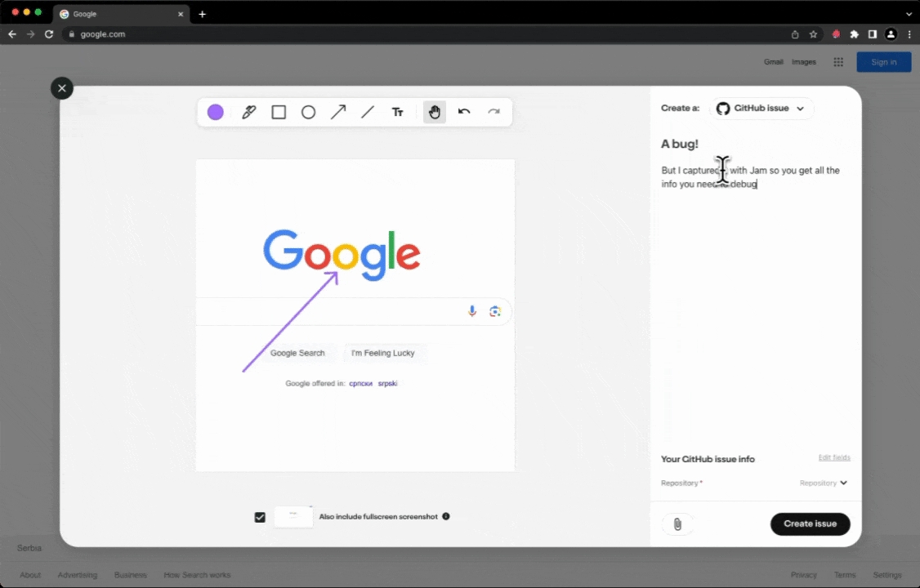
Task: Select the pen drawing tool
Action: 249,112
